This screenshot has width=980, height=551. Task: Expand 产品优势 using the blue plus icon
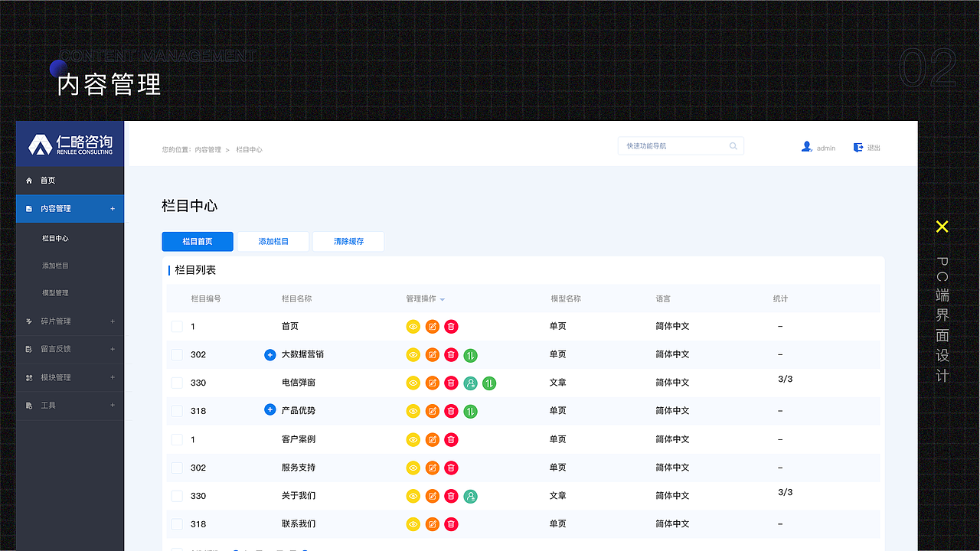coord(269,410)
